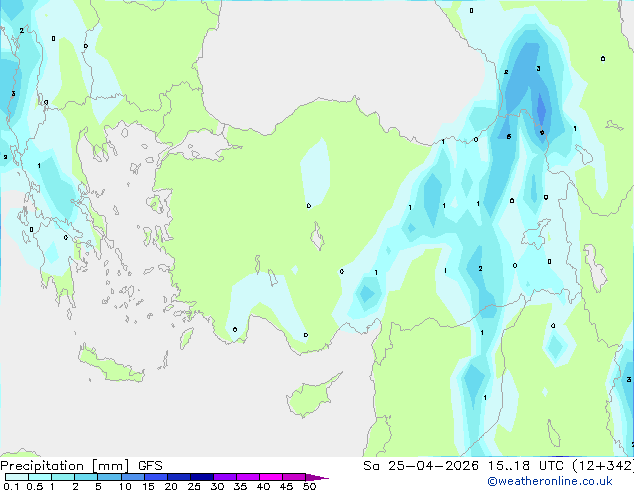
Task: Click the 0.5–1 mm legend color swatch
Action: point(40,477)
